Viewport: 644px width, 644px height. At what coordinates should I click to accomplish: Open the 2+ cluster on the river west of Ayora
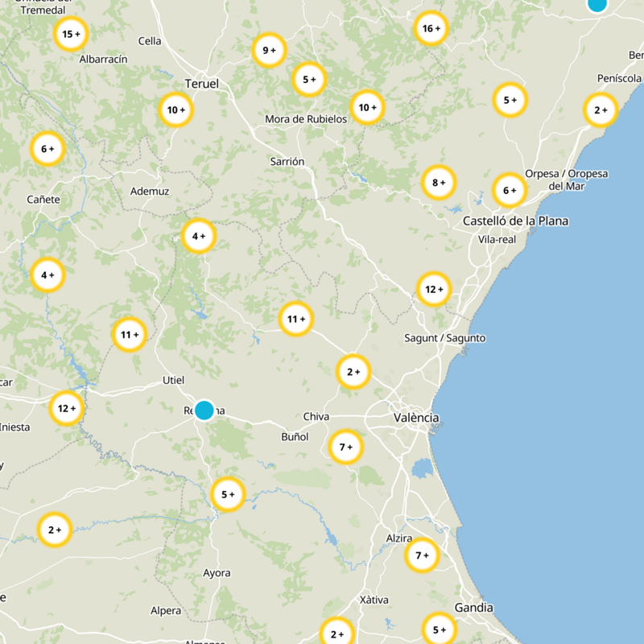point(55,530)
